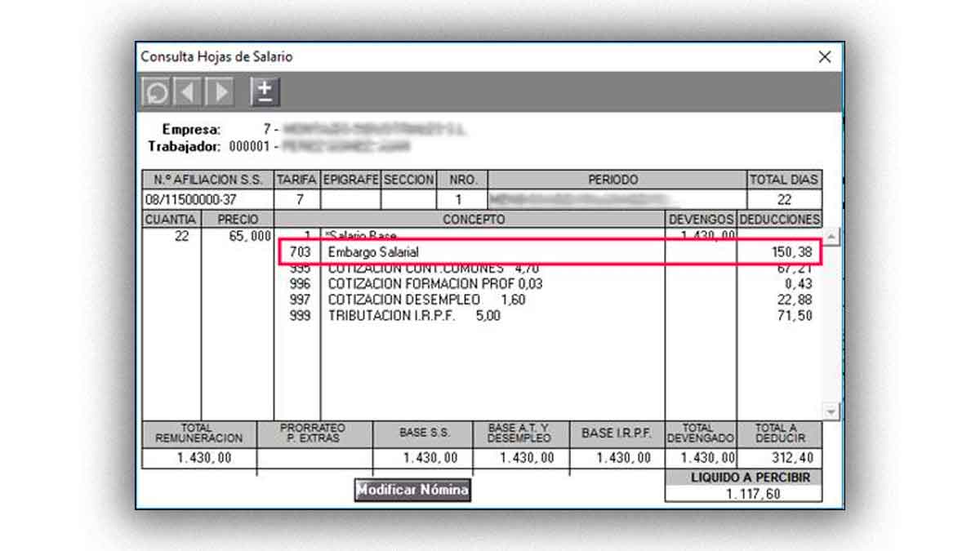The image size is (980, 551).
Task: Click the TOTAL A DEDUCIR value 312,40
Action: [x=780, y=458]
